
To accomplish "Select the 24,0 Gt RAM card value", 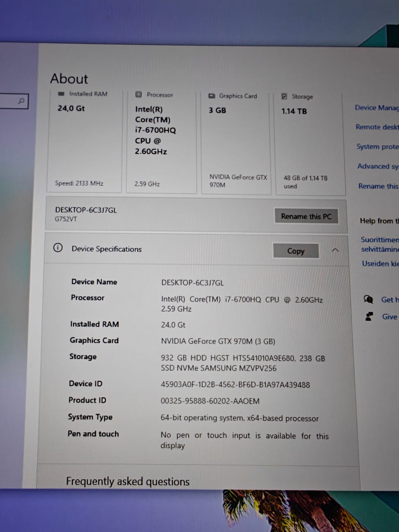I will click(x=71, y=108).
